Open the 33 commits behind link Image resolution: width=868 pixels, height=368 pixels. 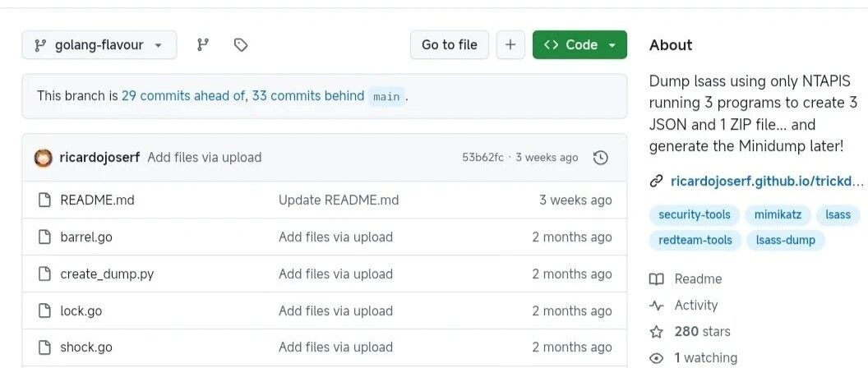tap(307, 96)
